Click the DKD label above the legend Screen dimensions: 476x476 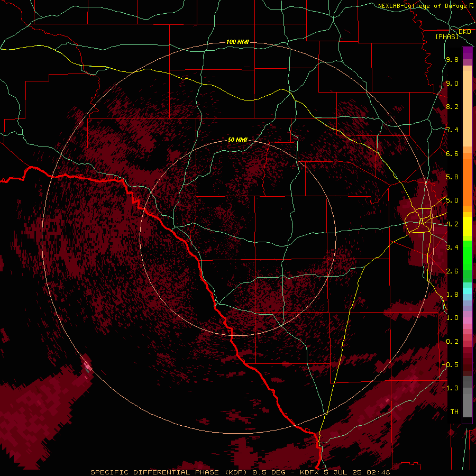pyautogui.click(x=465, y=31)
